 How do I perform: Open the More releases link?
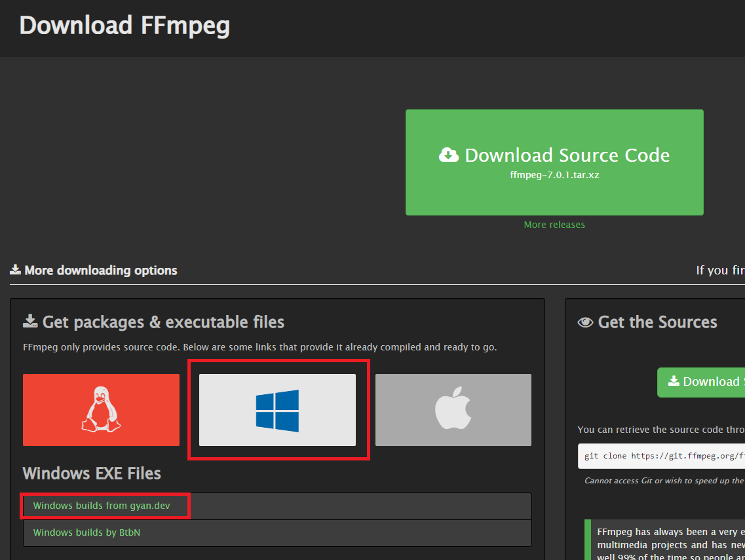point(554,225)
